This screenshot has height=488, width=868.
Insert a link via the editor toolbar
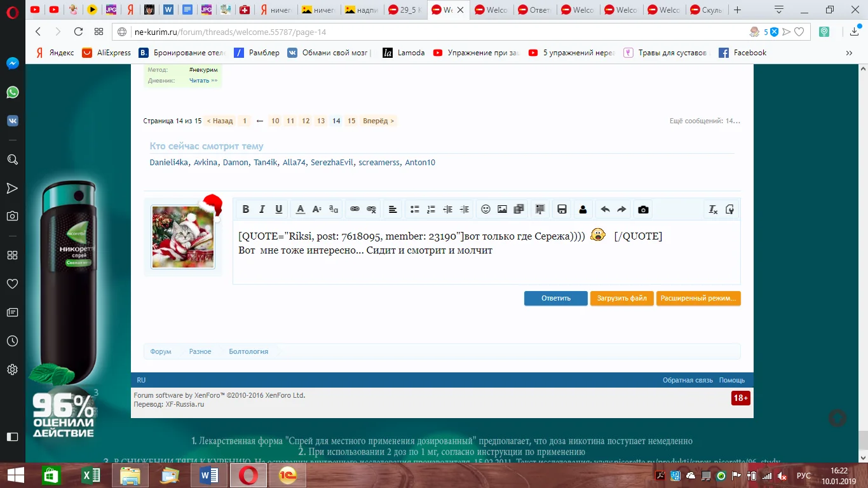click(x=355, y=210)
